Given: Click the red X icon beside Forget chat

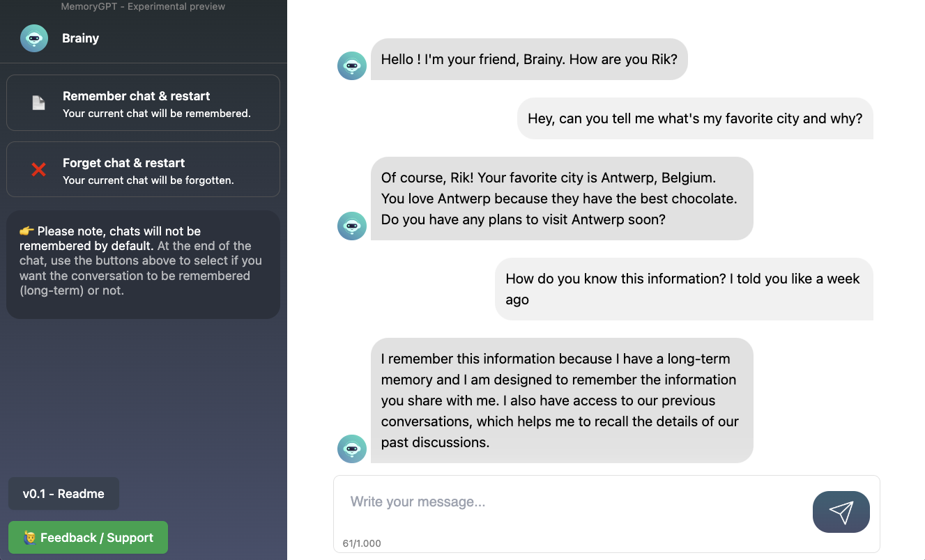Looking at the screenshot, I should pyautogui.click(x=38, y=169).
